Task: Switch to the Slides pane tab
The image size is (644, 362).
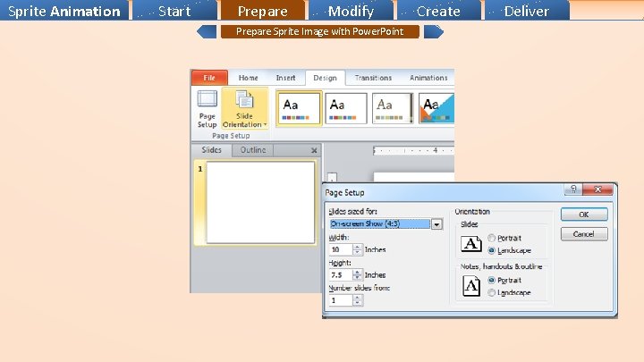Action: point(211,150)
